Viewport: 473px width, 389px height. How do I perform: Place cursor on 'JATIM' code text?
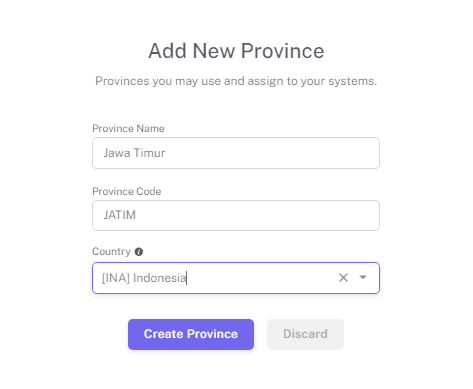pos(120,215)
